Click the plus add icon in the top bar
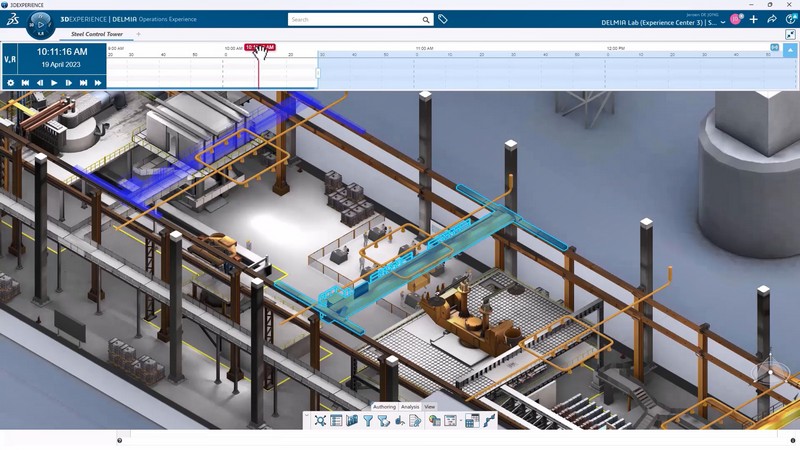 753,19
